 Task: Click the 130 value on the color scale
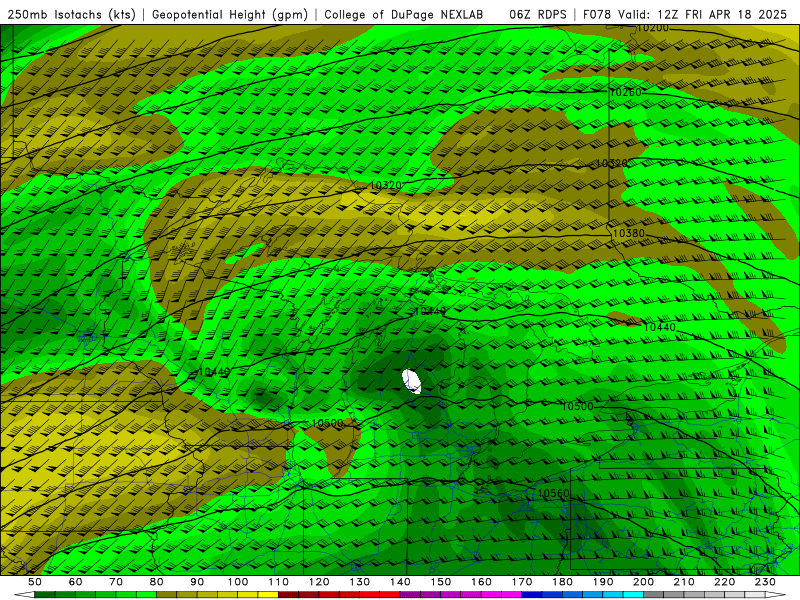click(x=360, y=582)
